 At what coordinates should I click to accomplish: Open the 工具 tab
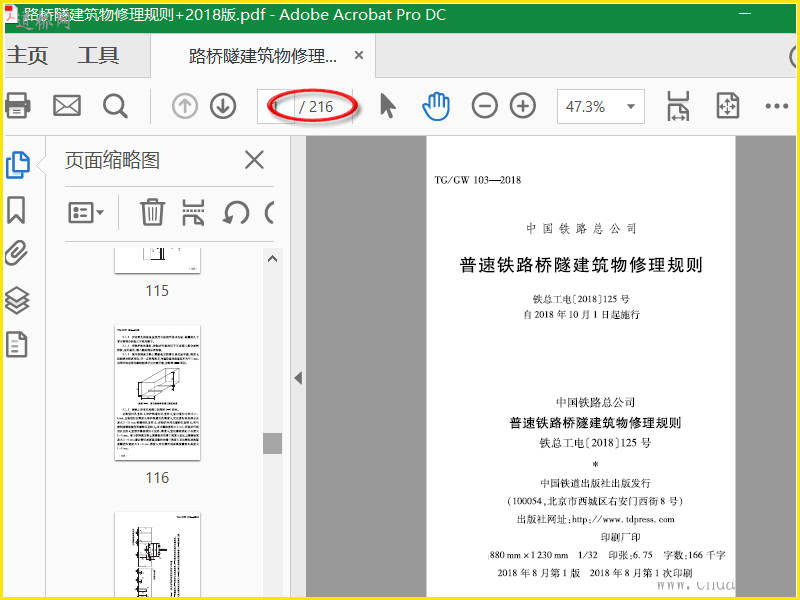click(98, 55)
